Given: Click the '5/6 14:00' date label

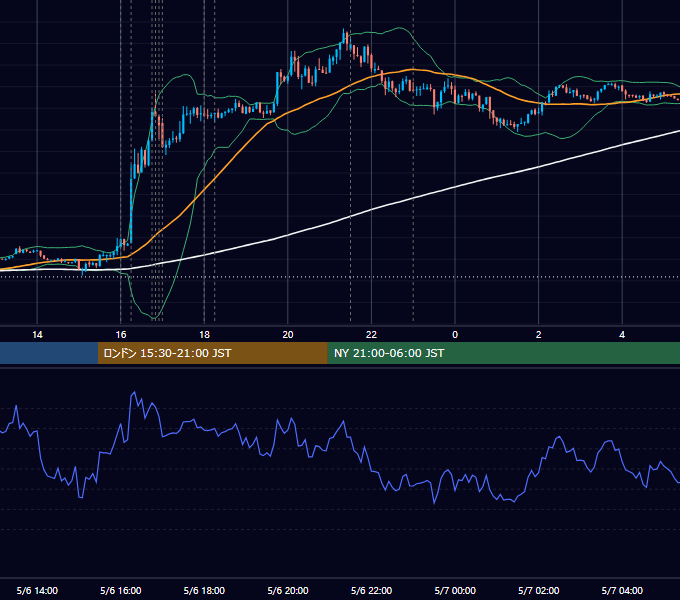Looking at the screenshot, I should click(x=37, y=590).
